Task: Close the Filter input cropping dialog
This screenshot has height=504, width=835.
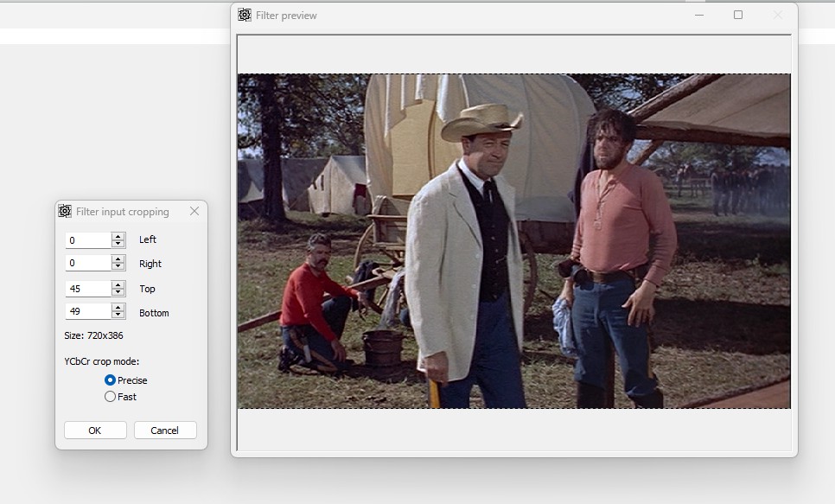Action: point(194,212)
